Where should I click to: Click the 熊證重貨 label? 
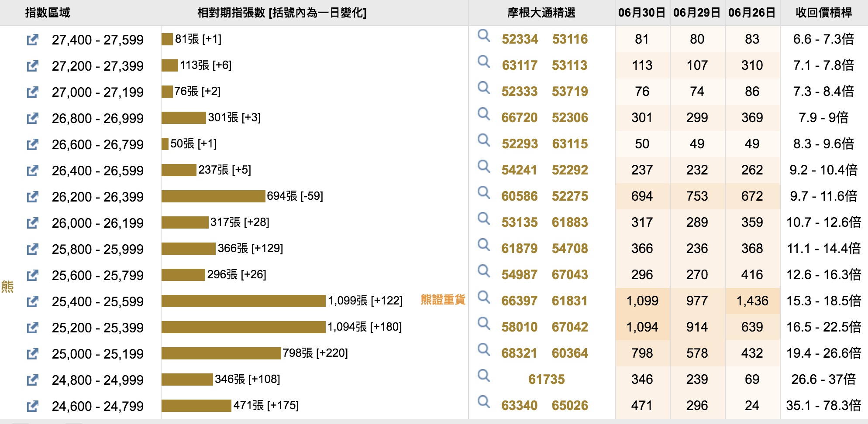click(443, 300)
